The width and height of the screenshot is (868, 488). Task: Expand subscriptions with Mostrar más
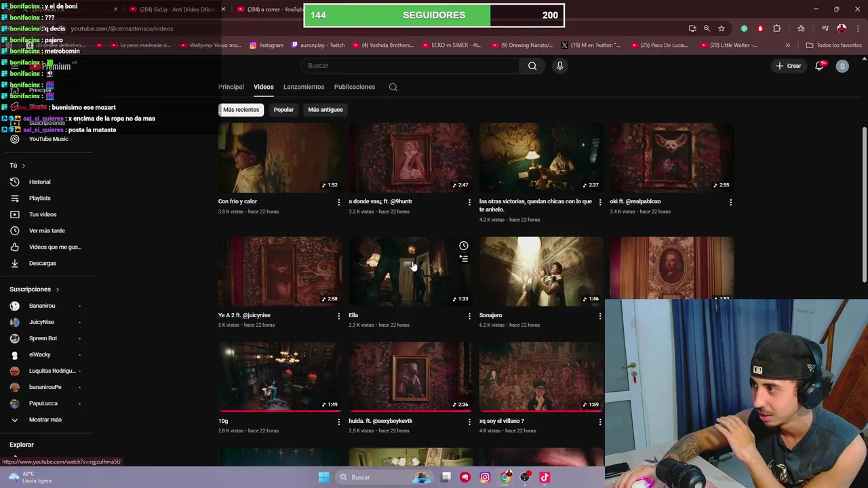click(x=46, y=420)
